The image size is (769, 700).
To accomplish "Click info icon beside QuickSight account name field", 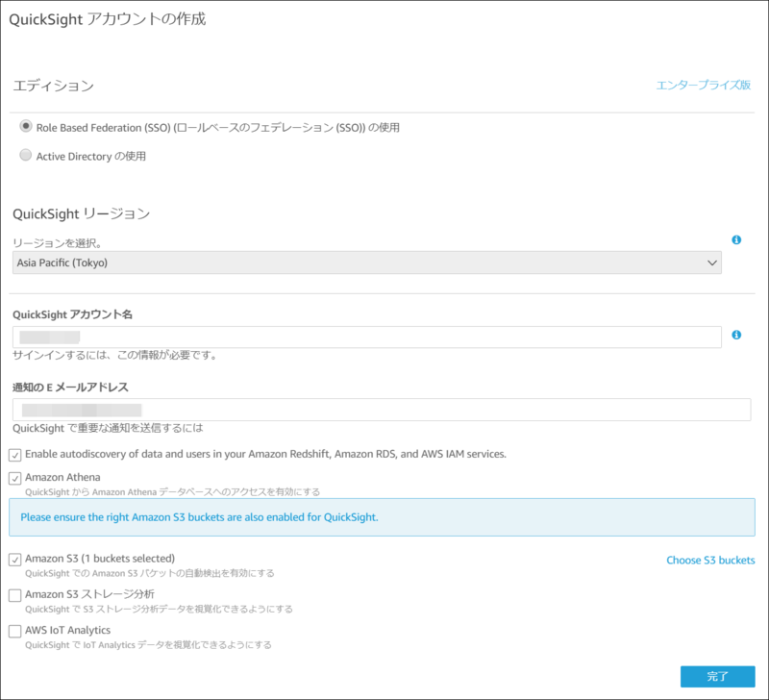I will (x=736, y=335).
